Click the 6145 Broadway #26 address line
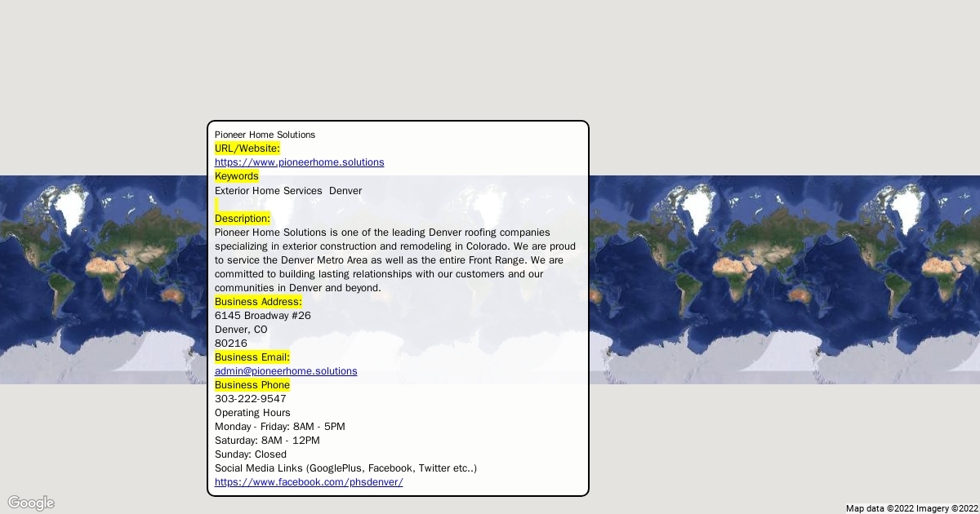 tap(263, 316)
